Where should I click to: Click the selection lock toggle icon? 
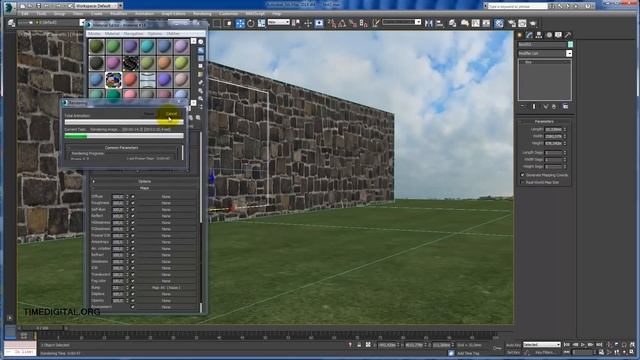coord(359,345)
